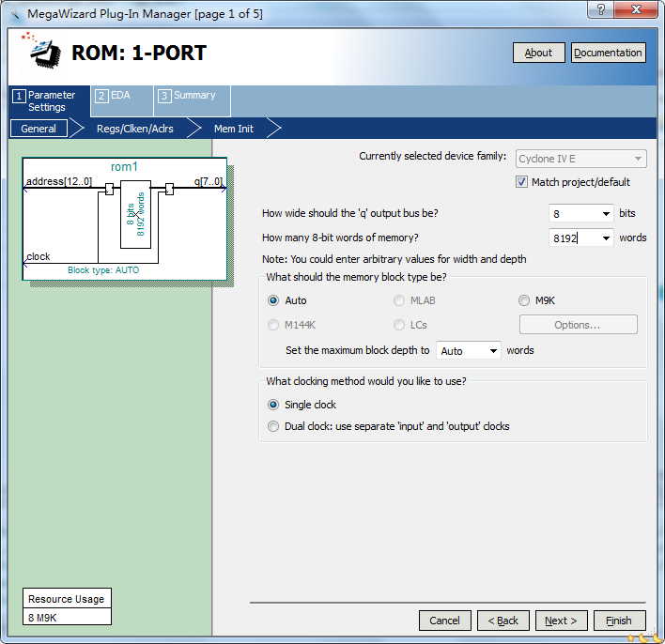Image resolution: width=665 pixels, height=644 pixels.
Task: Switch to Summary tab
Action: [x=193, y=100]
